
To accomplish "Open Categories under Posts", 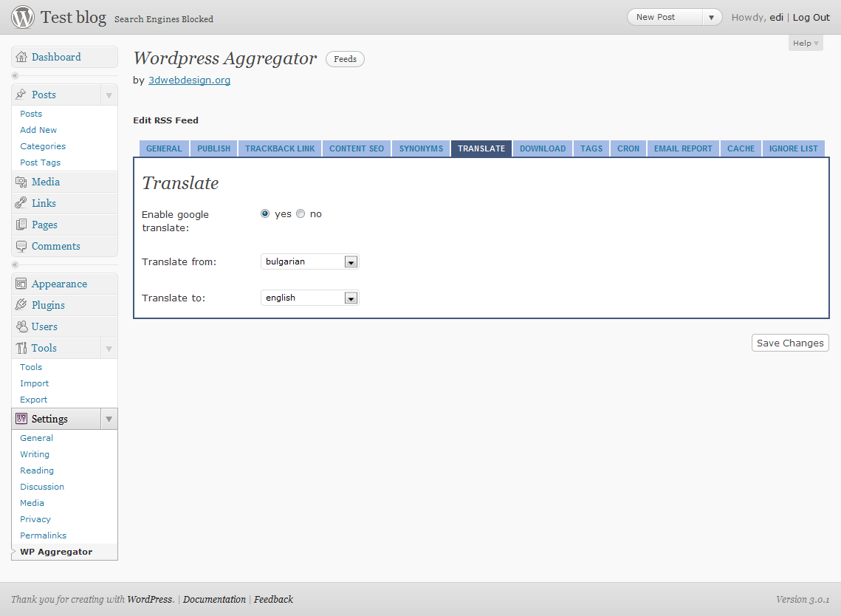I will coord(43,146).
